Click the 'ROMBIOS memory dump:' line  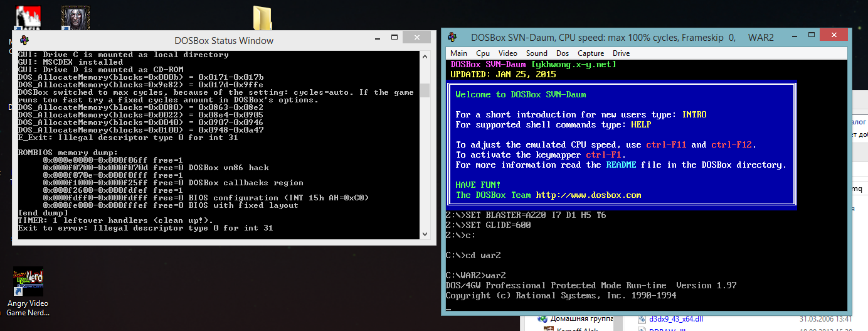click(68, 153)
